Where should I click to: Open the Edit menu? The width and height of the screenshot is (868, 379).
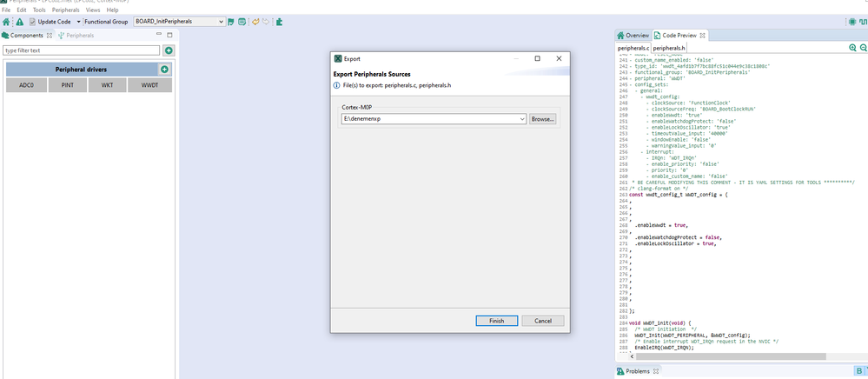22,10
